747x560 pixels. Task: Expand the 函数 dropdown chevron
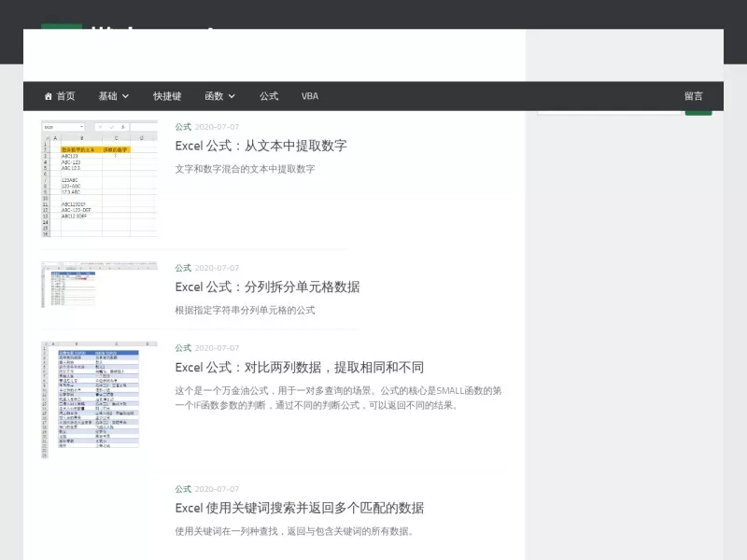point(232,96)
